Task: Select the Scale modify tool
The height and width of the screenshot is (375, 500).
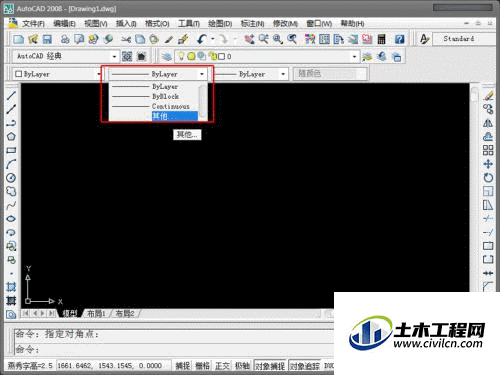Action: tap(488, 191)
